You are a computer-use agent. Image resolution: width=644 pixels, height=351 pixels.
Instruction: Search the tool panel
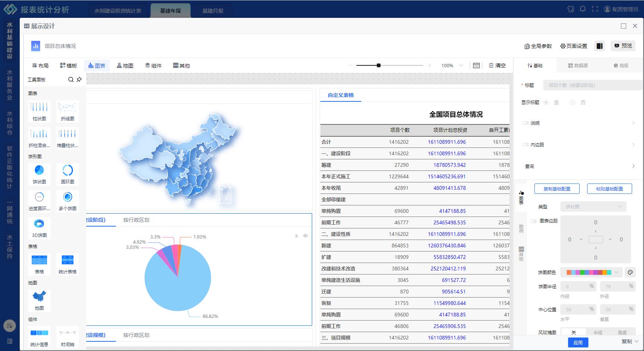point(71,79)
